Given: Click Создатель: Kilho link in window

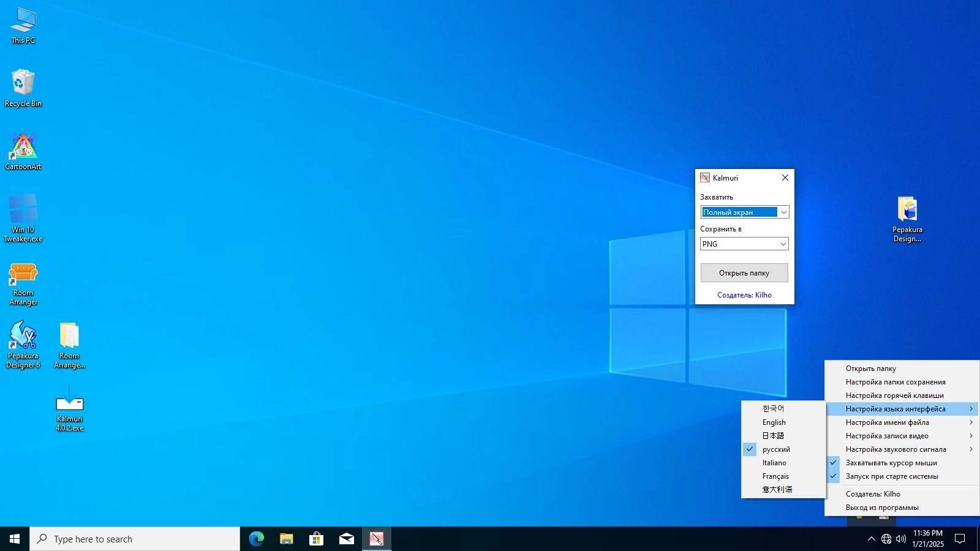Looking at the screenshot, I should (744, 295).
